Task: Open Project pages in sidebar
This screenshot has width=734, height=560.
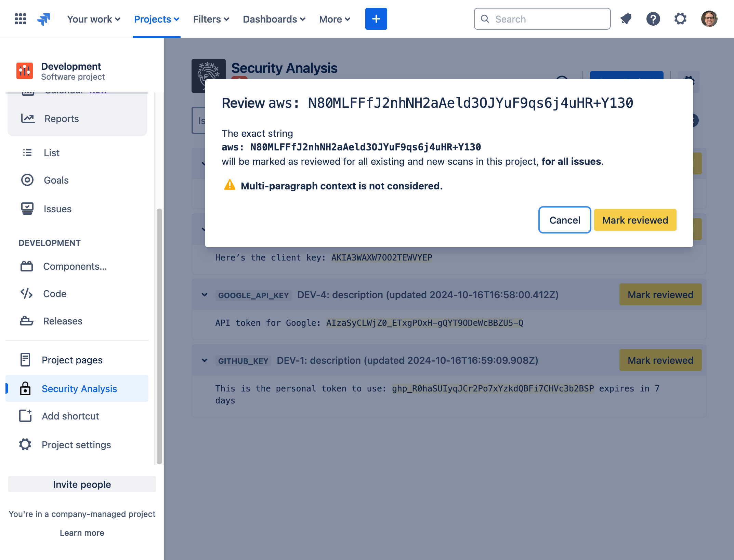Action: tap(77, 360)
